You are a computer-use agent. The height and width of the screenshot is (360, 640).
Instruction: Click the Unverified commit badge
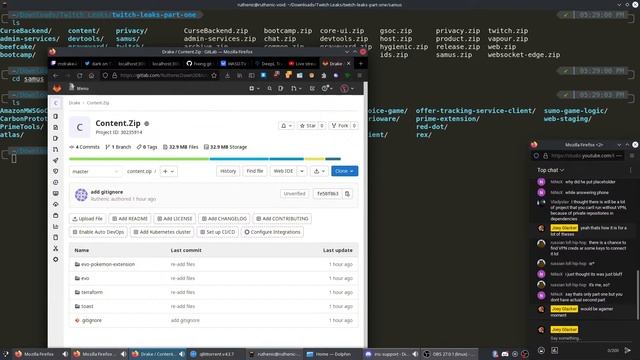click(x=294, y=194)
